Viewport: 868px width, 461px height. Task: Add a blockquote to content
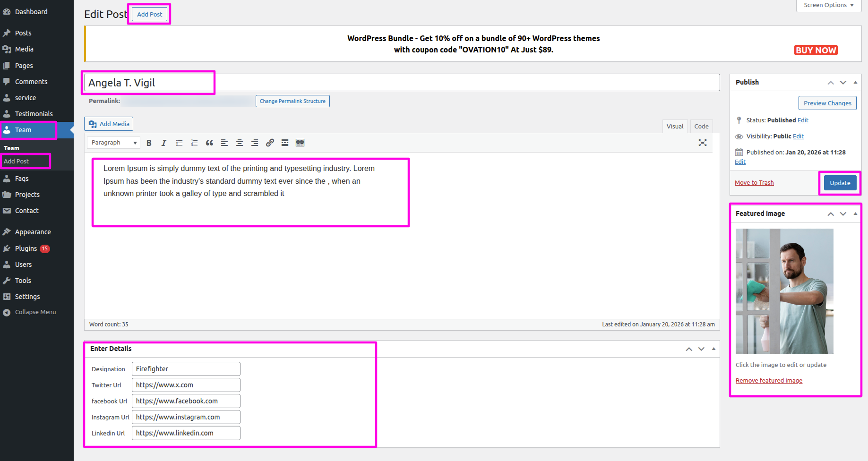[x=209, y=143]
